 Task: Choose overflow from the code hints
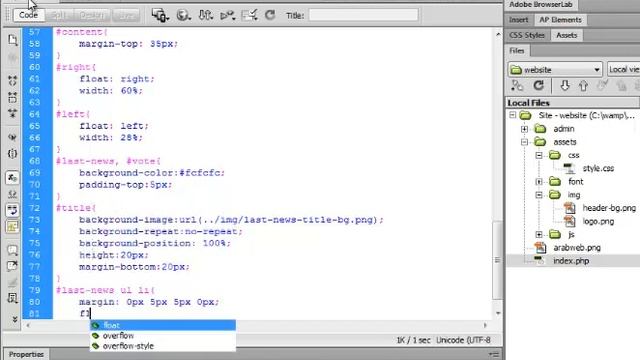coord(163,336)
